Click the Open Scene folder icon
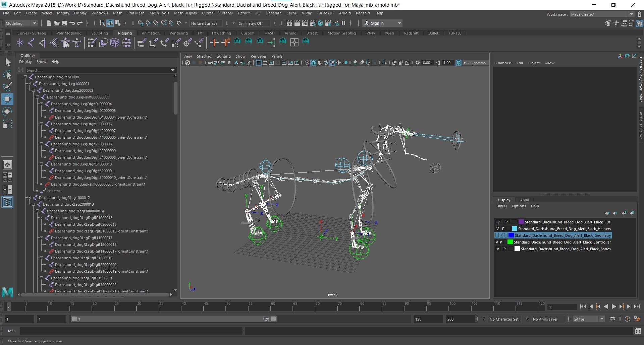Viewport: 644px width, 345px height. click(57, 23)
